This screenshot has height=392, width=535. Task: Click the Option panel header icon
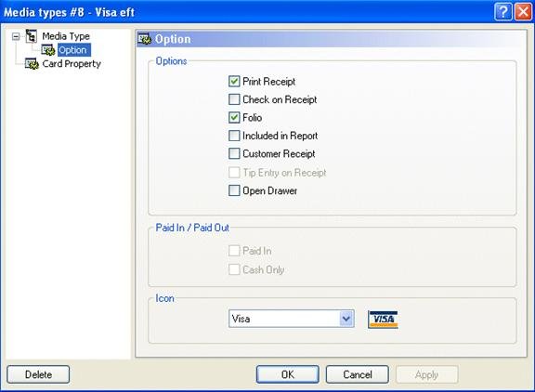pyautogui.click(x=145, y=39)
